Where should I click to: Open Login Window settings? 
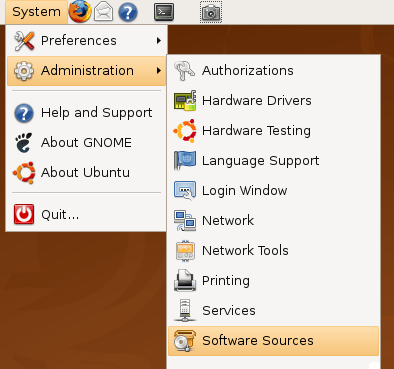[x=274, y=191]
